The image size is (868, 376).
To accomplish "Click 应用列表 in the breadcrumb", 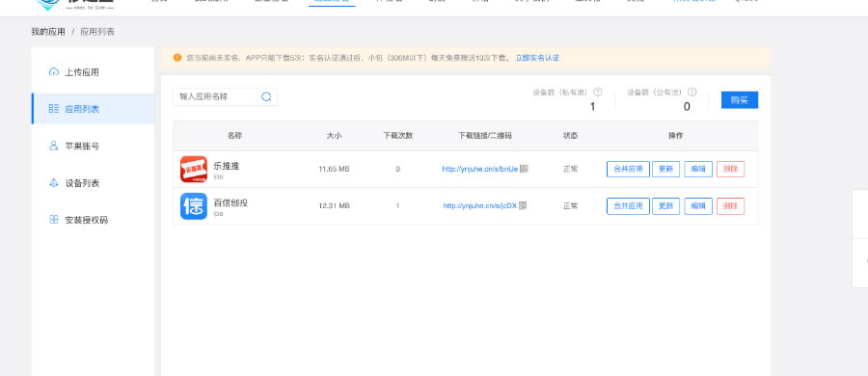I will 97,32.
